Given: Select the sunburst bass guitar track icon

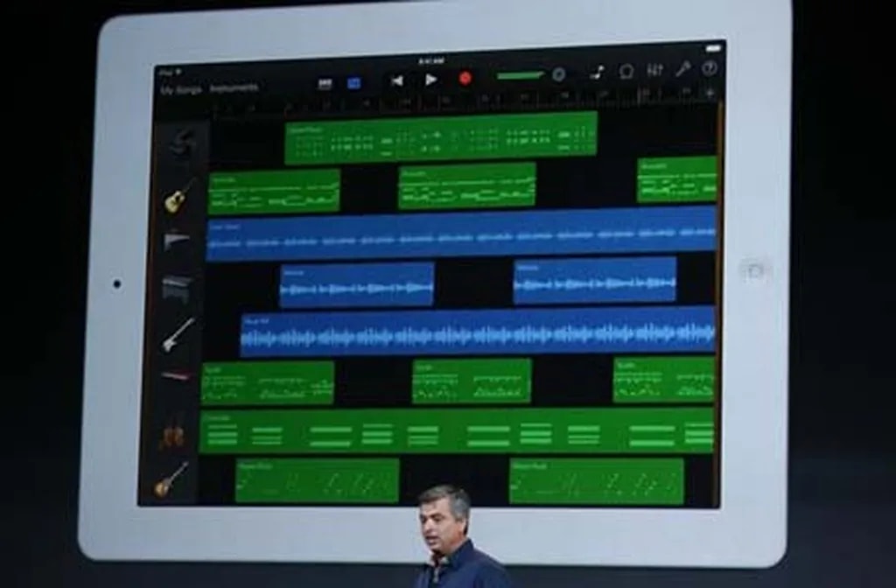Looking at the screenshot, I should coord(171,479).
